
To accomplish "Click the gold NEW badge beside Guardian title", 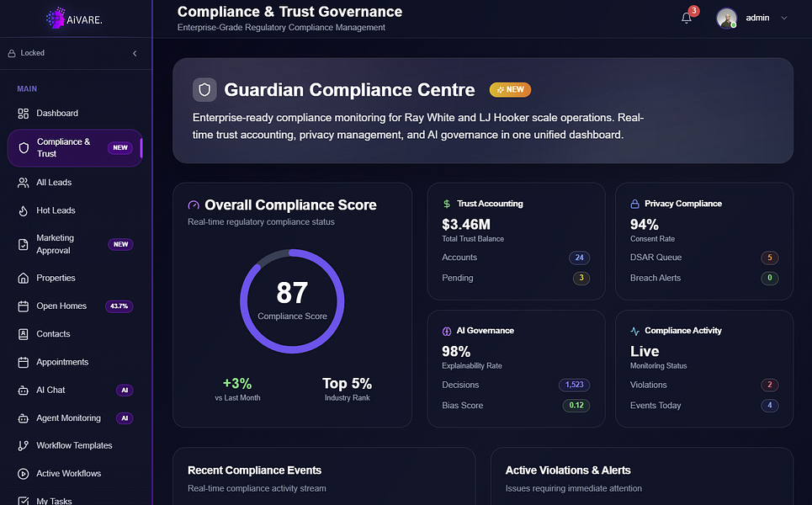I will [x=510, y=89].
